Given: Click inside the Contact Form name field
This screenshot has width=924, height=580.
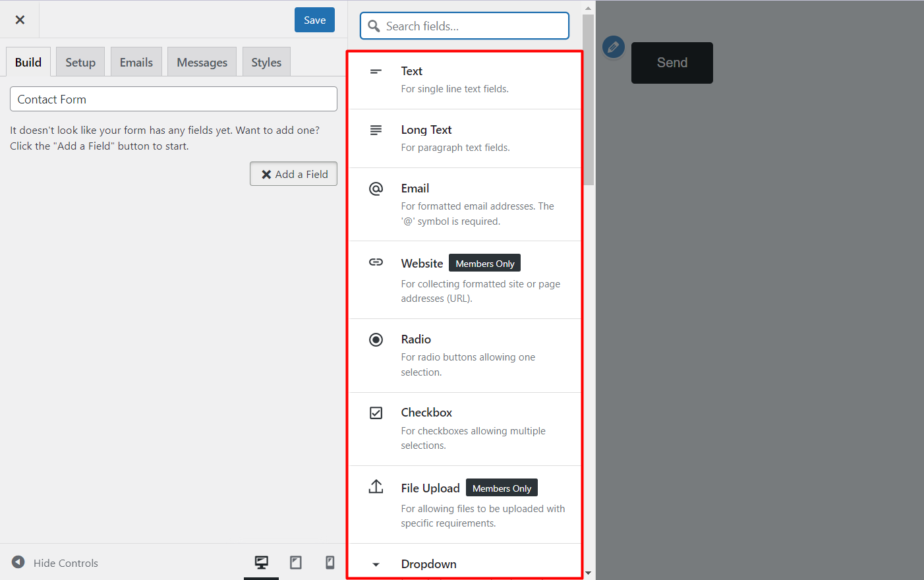Looking at the screenshot, I should pos(173,99).
